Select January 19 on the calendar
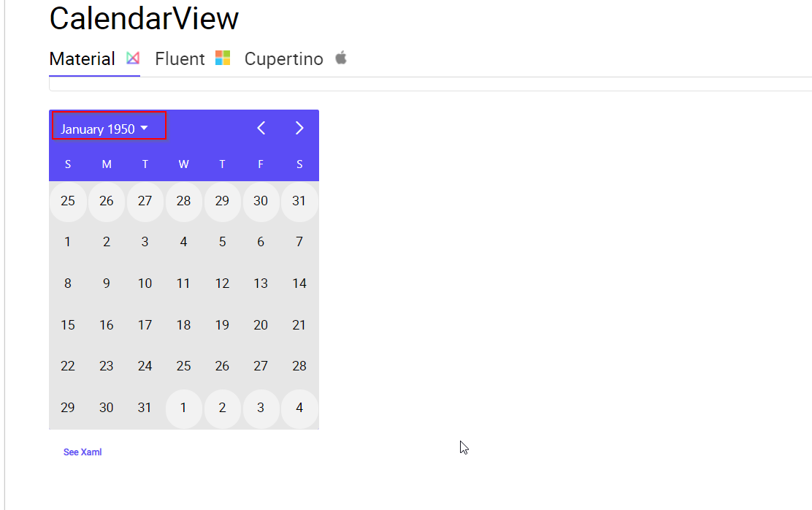 pos(222,324)
